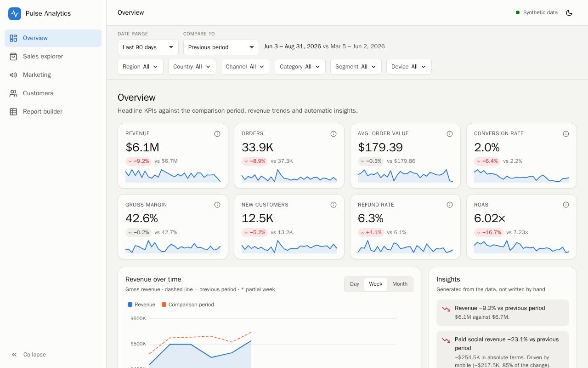Click New Customers −5.2% badge
The width and height of the screenshot is (588, 368).
[254, 233]
